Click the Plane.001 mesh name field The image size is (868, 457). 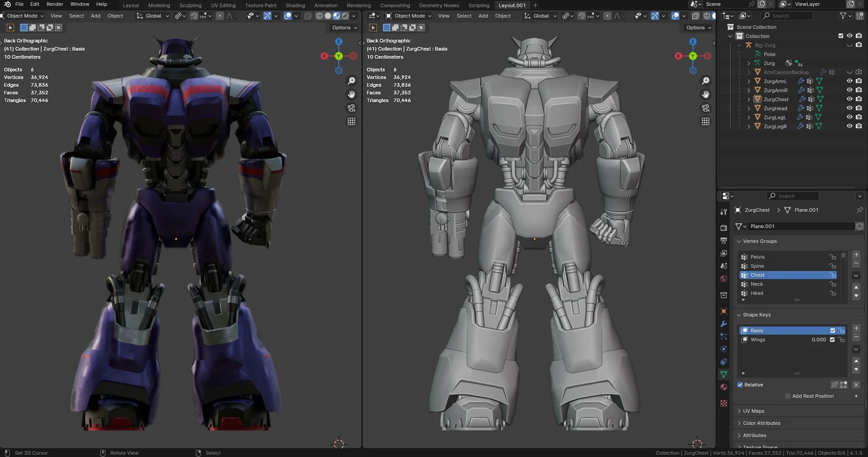801,226
